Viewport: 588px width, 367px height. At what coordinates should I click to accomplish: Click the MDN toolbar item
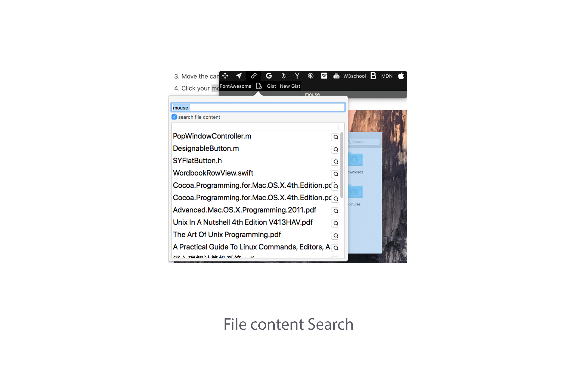(x=387, y=76)
